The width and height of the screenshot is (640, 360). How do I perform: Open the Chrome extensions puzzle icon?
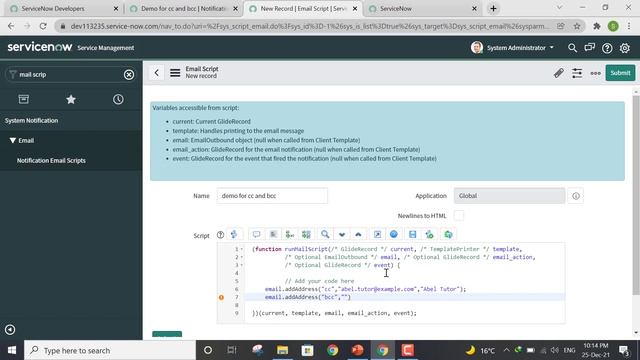click(597, 26)
